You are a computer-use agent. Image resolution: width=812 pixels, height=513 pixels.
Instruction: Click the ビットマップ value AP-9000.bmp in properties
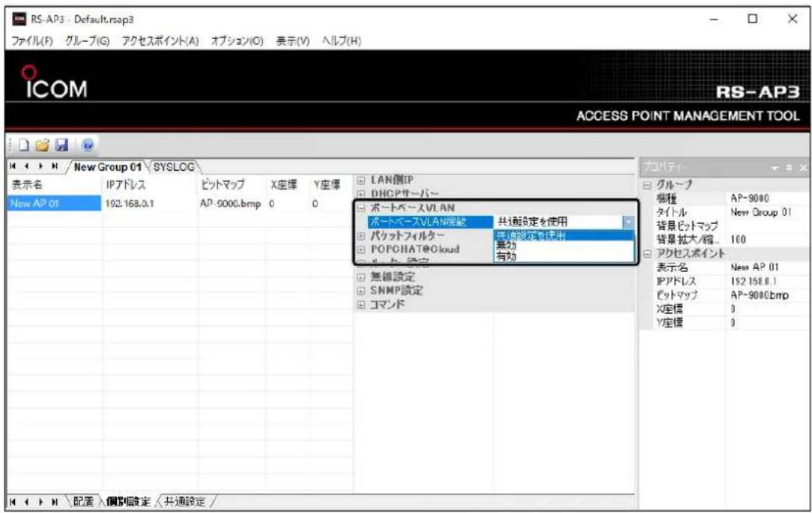(759, 295)
